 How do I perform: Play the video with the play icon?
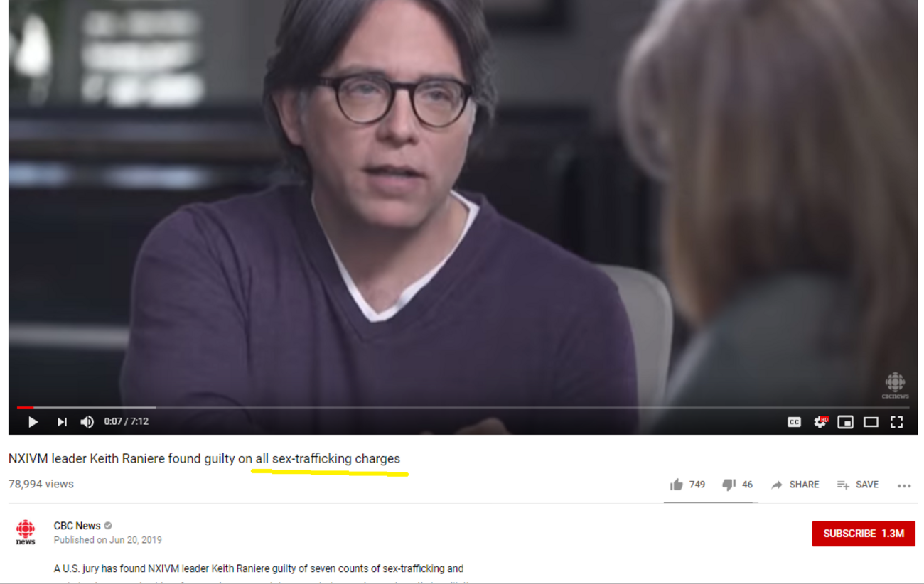point(33,422)
